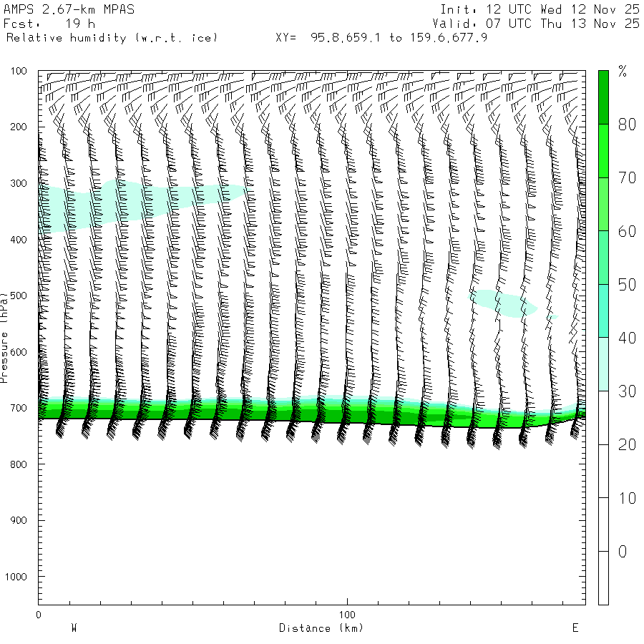The image size is (644, 644).
Task: Click the colorbar segment between 60 and 70
Action: [x=603, y=204]
